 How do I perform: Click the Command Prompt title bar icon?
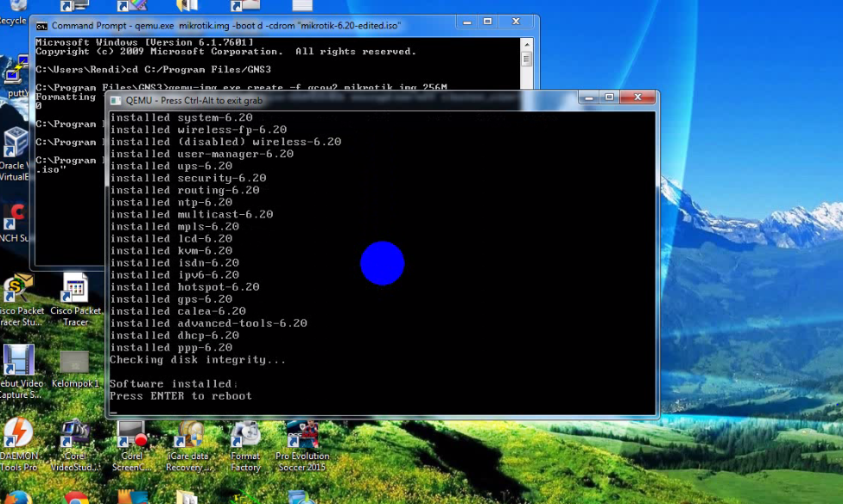41,26
